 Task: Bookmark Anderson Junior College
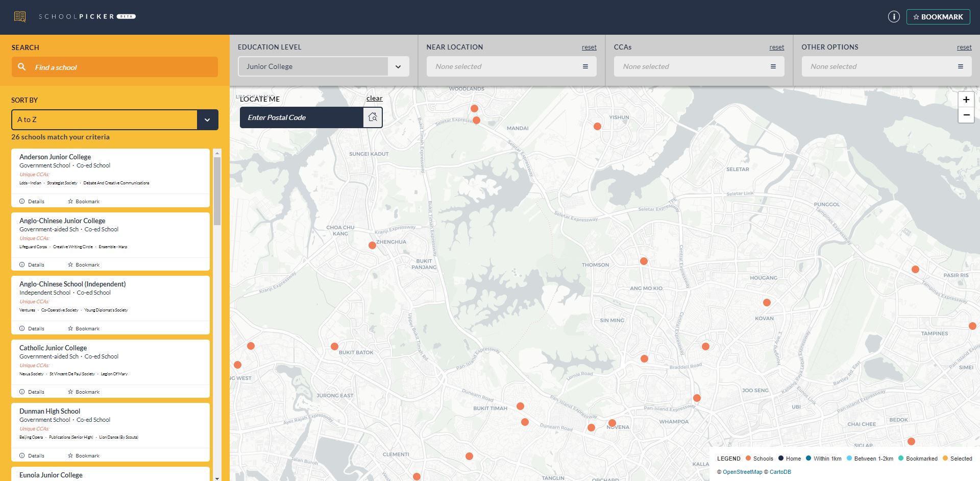click(x=84, y=201)
